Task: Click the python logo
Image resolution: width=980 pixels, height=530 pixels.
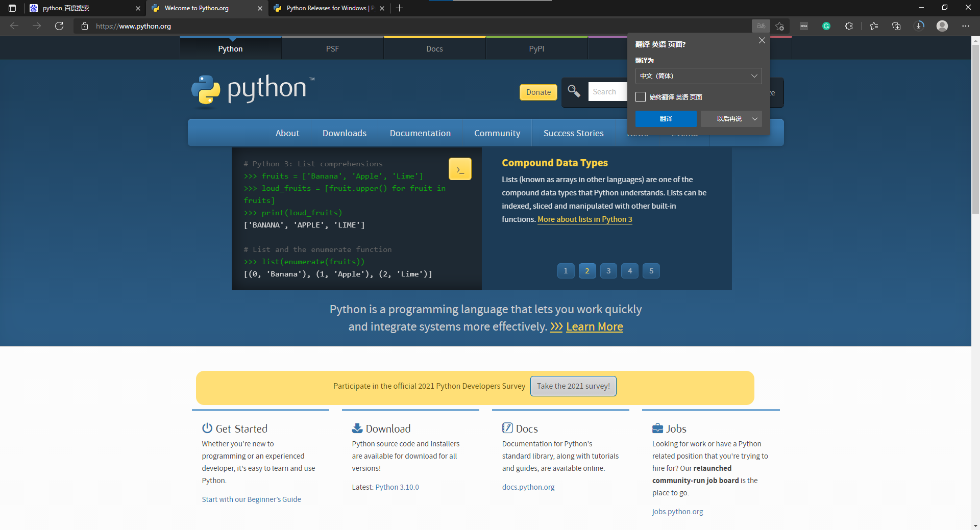Action: [x=253, y=91]
